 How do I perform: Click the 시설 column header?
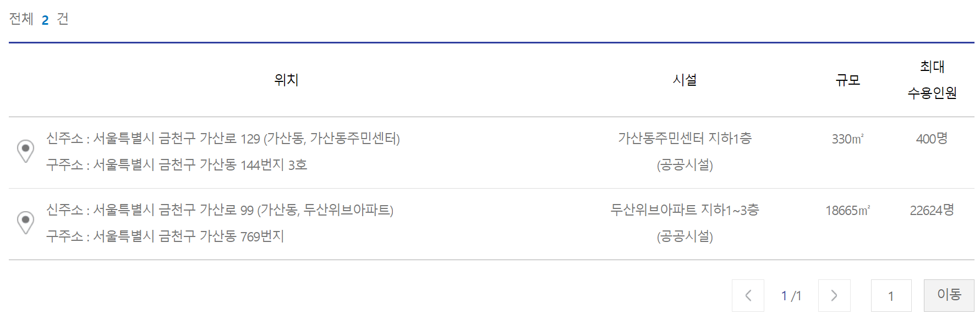[686, 80]
